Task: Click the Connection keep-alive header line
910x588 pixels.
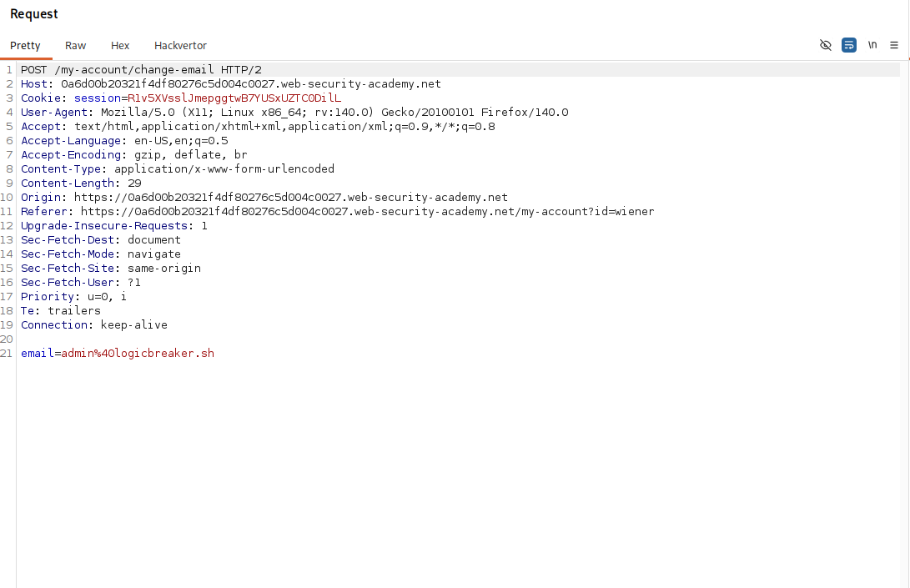Action: tap(94, 325)
